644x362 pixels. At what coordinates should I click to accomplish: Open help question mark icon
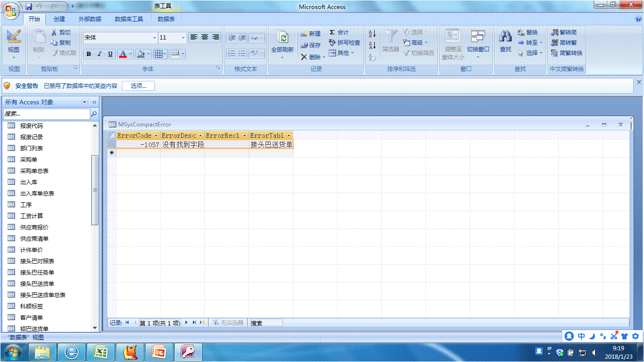coord(638,19)
